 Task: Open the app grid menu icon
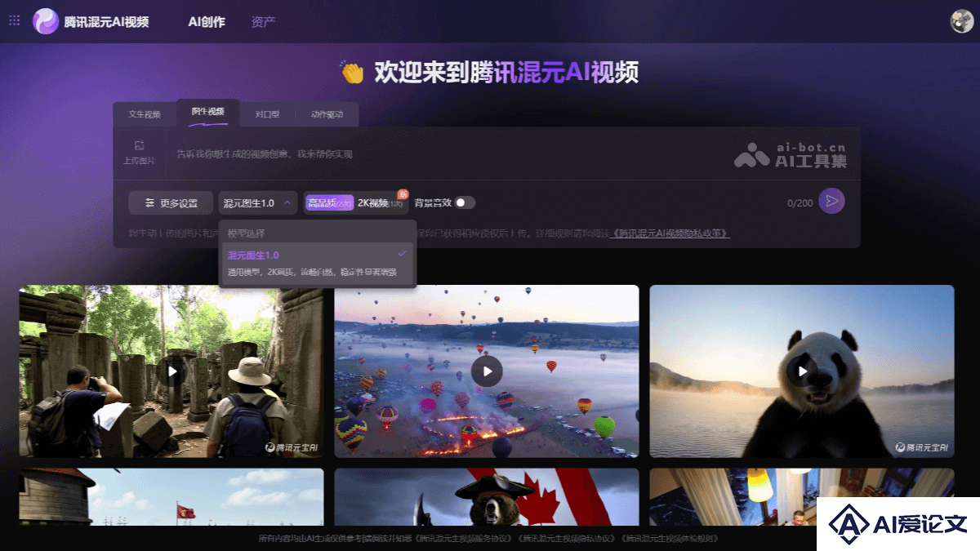coord(14,20)
